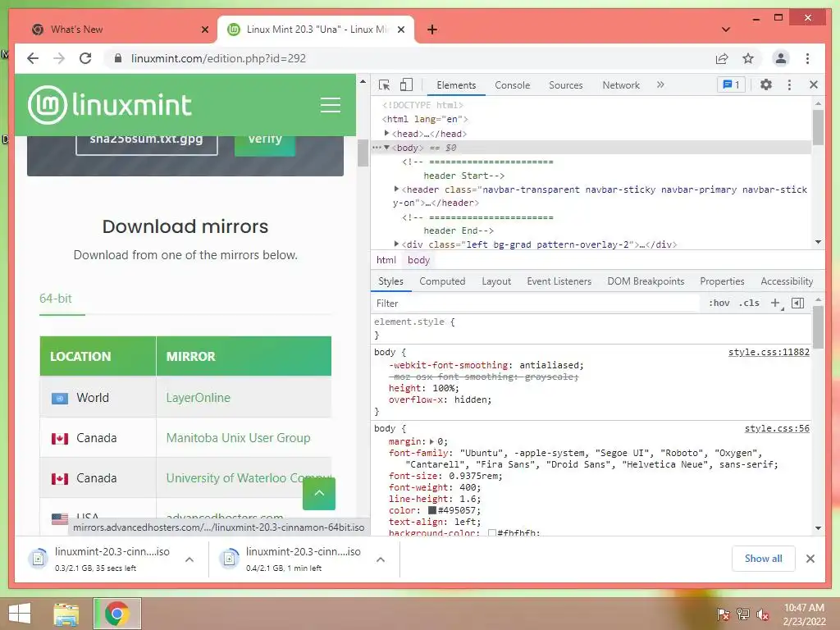
Task: Expand the margin shorthand property triangle
Action: click(431, 441)
